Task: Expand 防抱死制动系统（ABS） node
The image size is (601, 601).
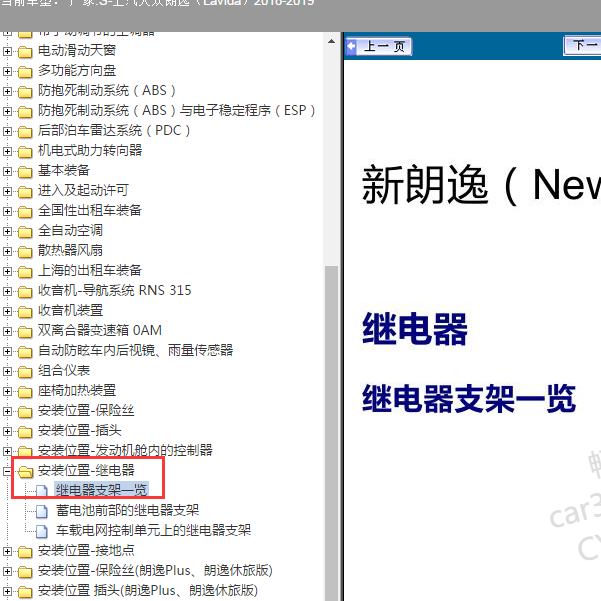Action: click(x=7, y=91)
